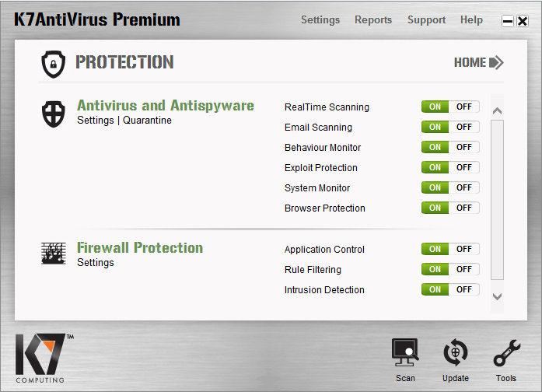Click the Firewall brick wall icon

pyautogui.click(x=54, y=254)
